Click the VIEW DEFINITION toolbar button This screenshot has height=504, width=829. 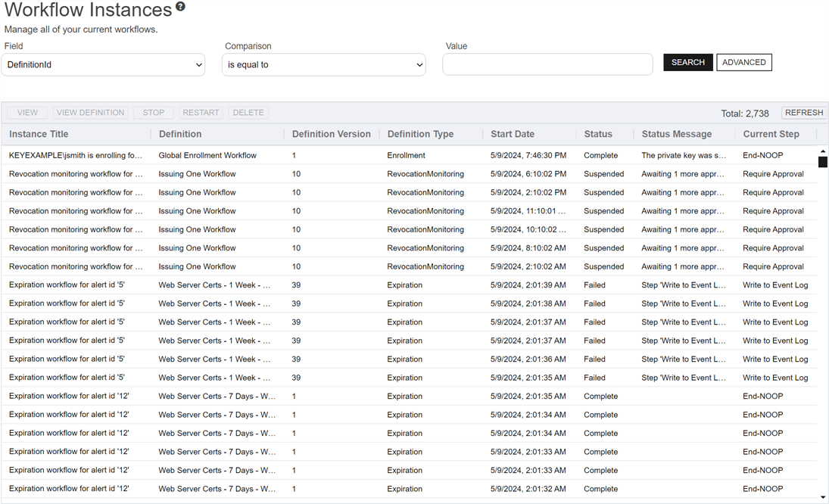[89, 112]
